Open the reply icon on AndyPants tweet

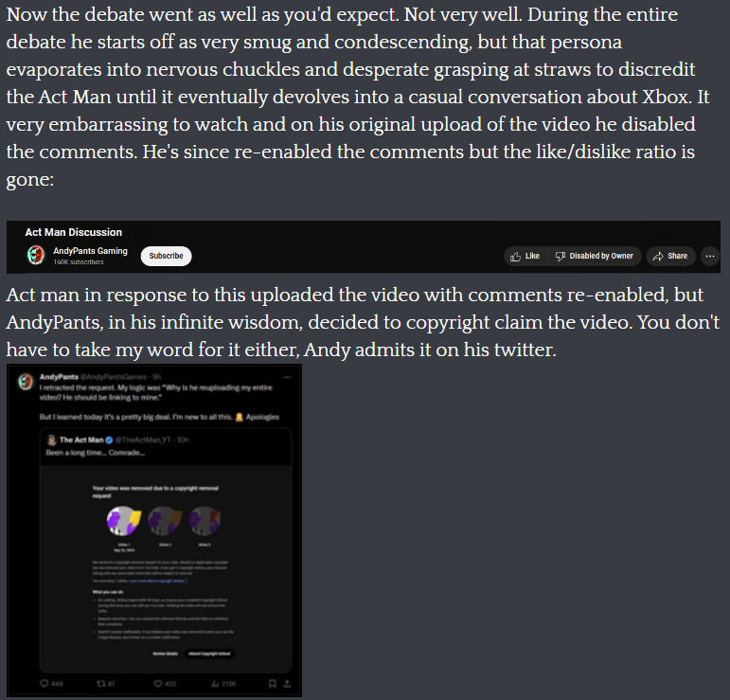45,683
